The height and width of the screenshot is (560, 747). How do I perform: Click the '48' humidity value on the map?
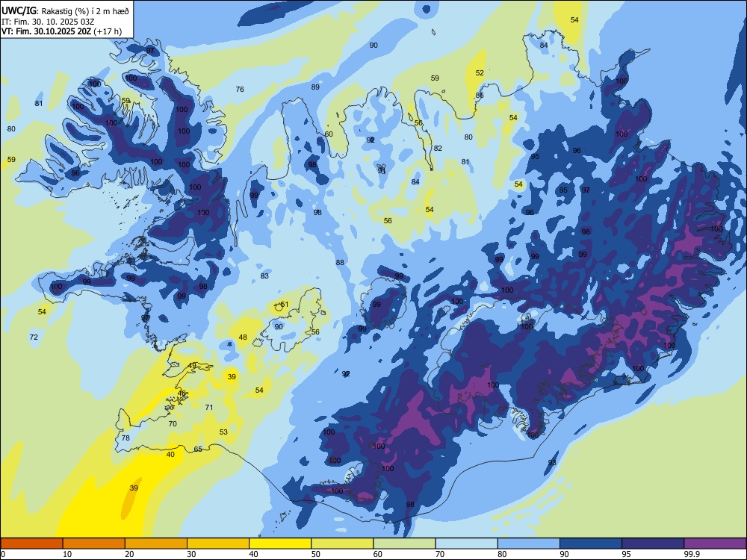pyautogui.click(x=243, y=337)
